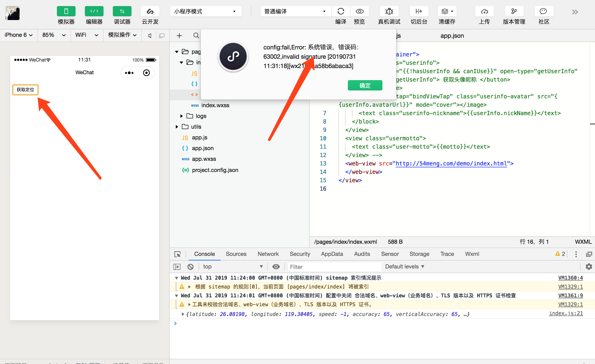Click the 上传 upload cloud icon
The image size is (595, 364).
(x=484, y=11)
